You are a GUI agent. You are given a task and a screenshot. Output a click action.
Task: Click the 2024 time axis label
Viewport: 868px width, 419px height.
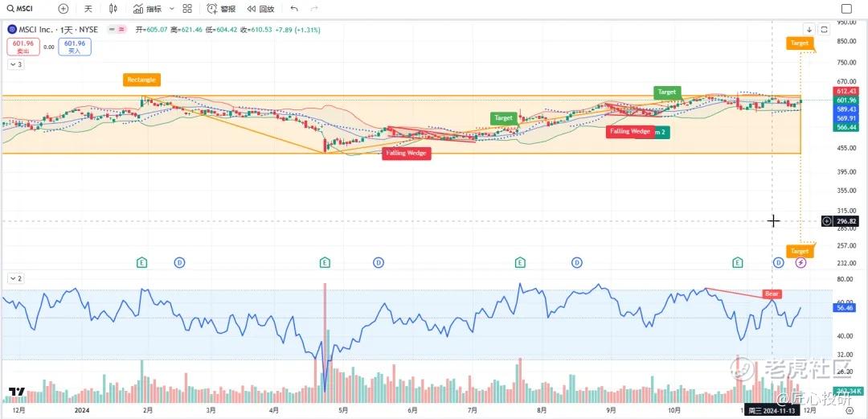(x=81, y=411)
